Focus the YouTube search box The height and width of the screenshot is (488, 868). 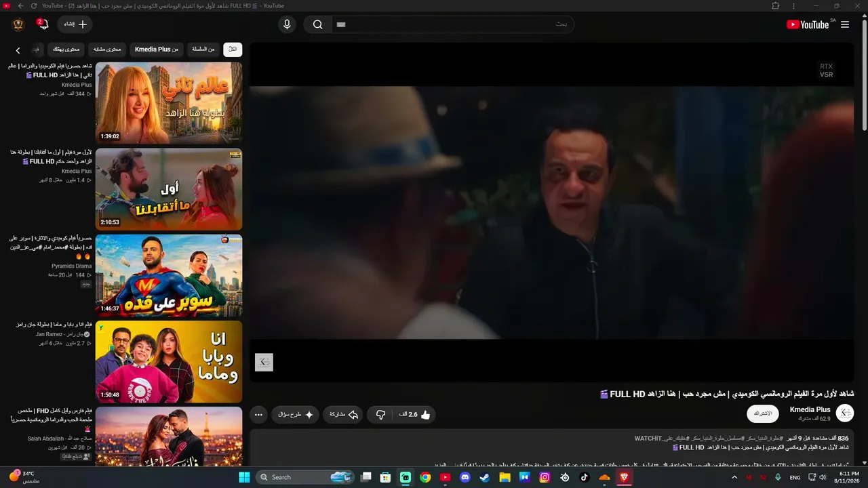(452, 24)
